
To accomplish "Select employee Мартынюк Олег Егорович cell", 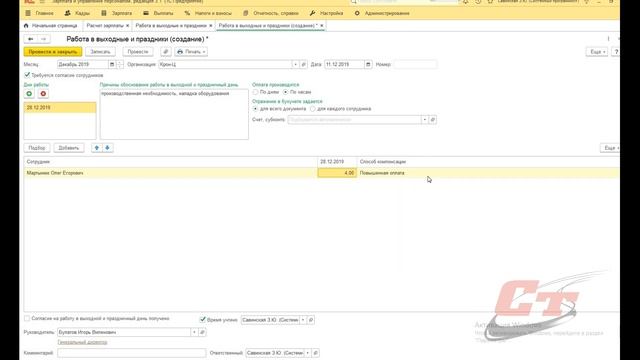I will pos(171,173).
